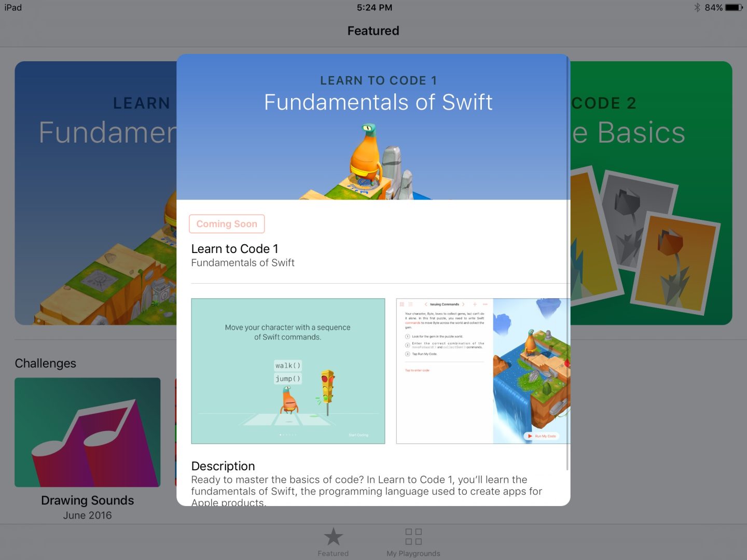Tap the list outline icon in the lesson preview
Image resolution: width=747 pixels, height=560 pixels.
point(410,304)
